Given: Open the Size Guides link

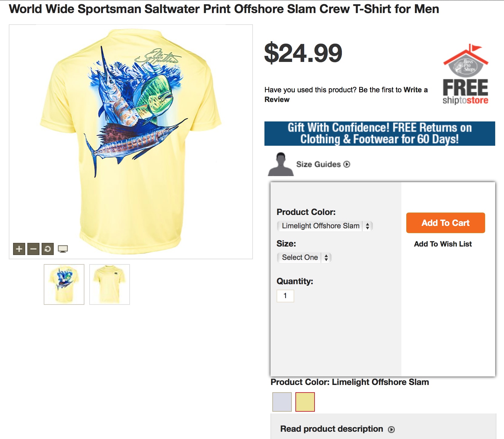Looking at the screenshot, I should pyautogui.click(x=318, y=164).
